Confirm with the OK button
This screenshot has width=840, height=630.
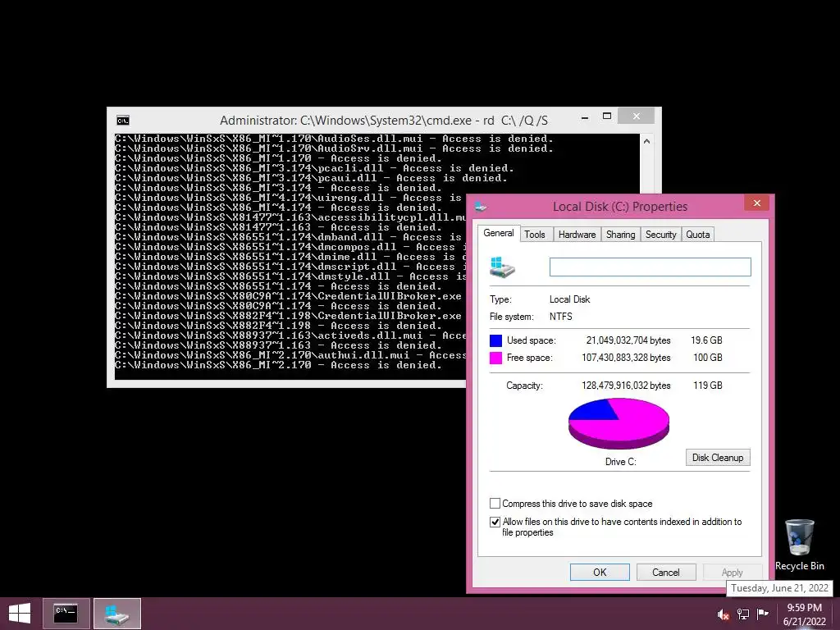click(600, 572)
